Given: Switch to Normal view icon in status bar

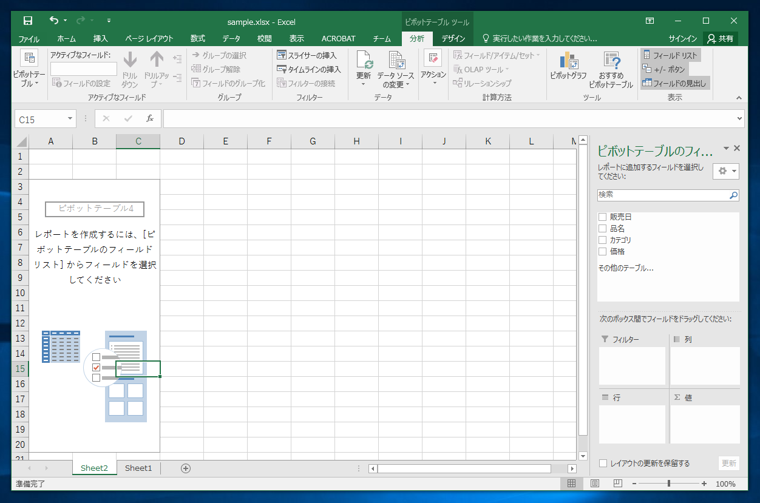Looking at the screenshot, I should [x=571, y=483].
